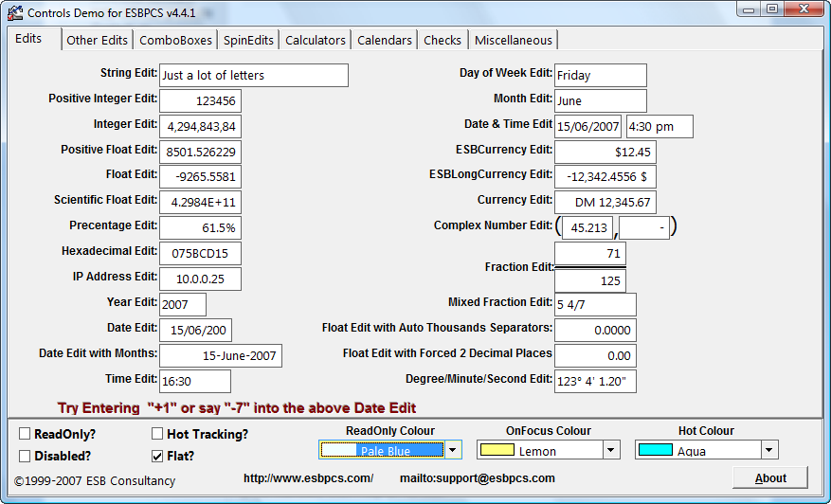The width and height of the screenshot is (831, 504).
Task: Click the mailto:support@esbpcs.com link
Action: pos(477,478)
